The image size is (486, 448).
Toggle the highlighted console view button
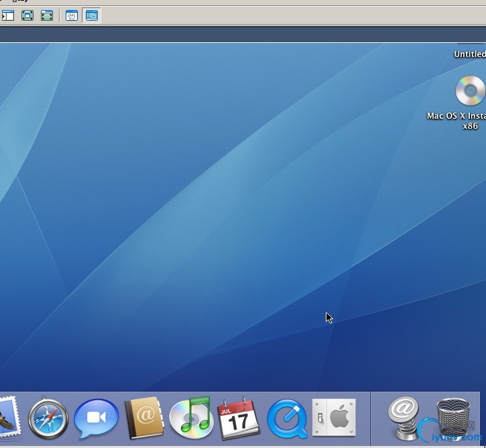pos(91,15)
